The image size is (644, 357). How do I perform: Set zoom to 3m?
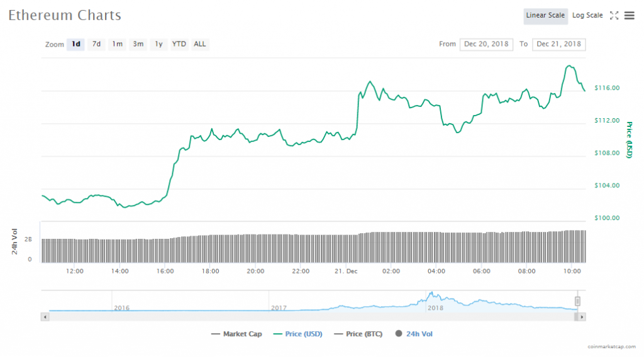tap(138, 45)
